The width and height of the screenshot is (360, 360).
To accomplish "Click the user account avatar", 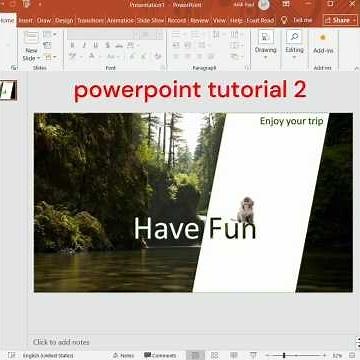I will 263,5.
